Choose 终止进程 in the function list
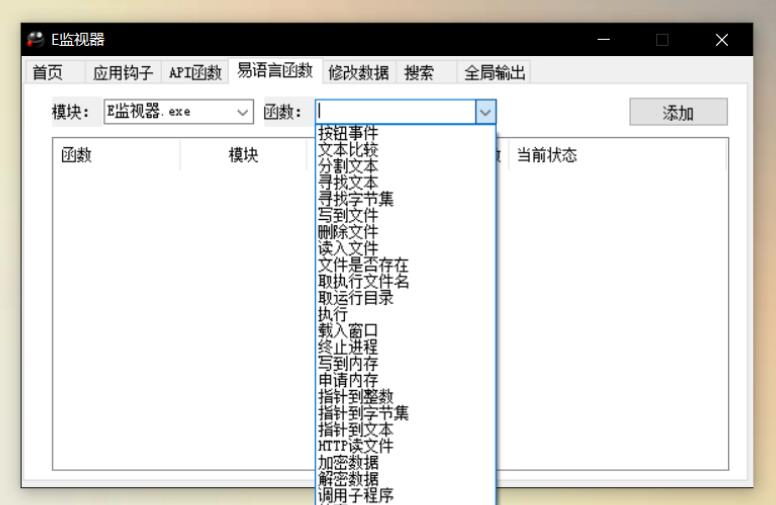This screenshot has height=505, width=776. (348, 346)
